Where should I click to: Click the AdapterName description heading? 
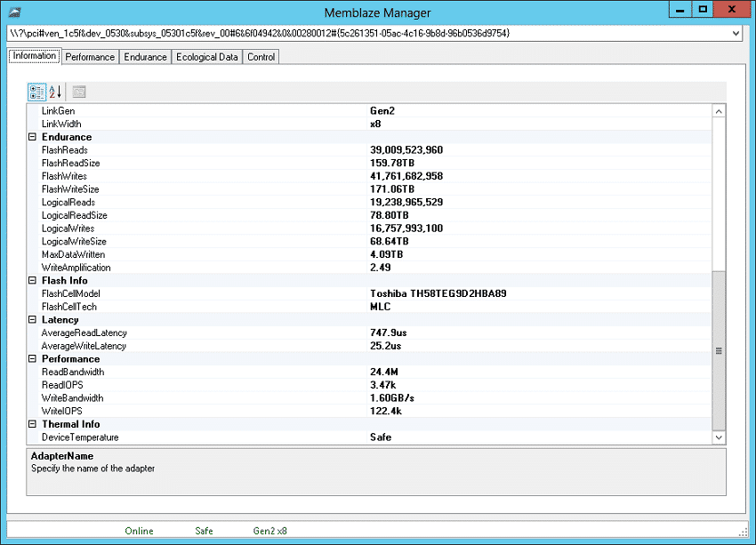62,456
